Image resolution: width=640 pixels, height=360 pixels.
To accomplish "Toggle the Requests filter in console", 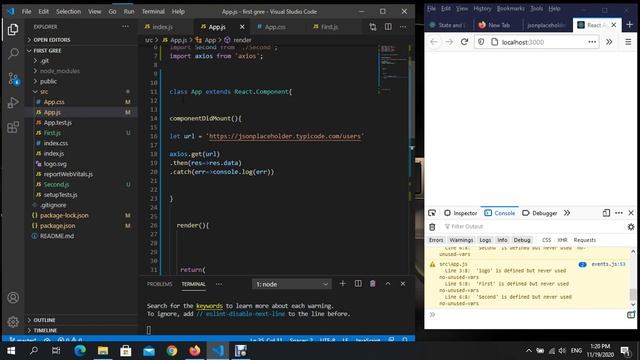I will click(x=585, y=240).
